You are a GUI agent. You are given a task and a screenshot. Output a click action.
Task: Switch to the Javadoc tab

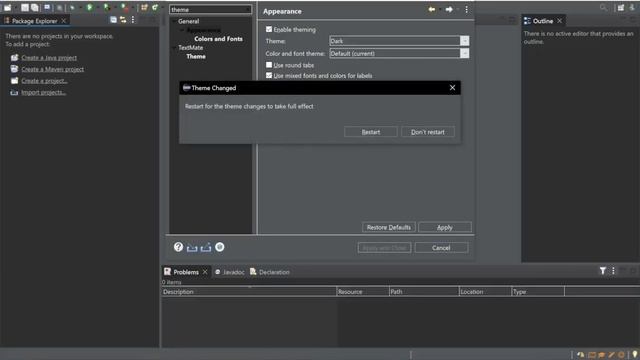coord(229,272)
